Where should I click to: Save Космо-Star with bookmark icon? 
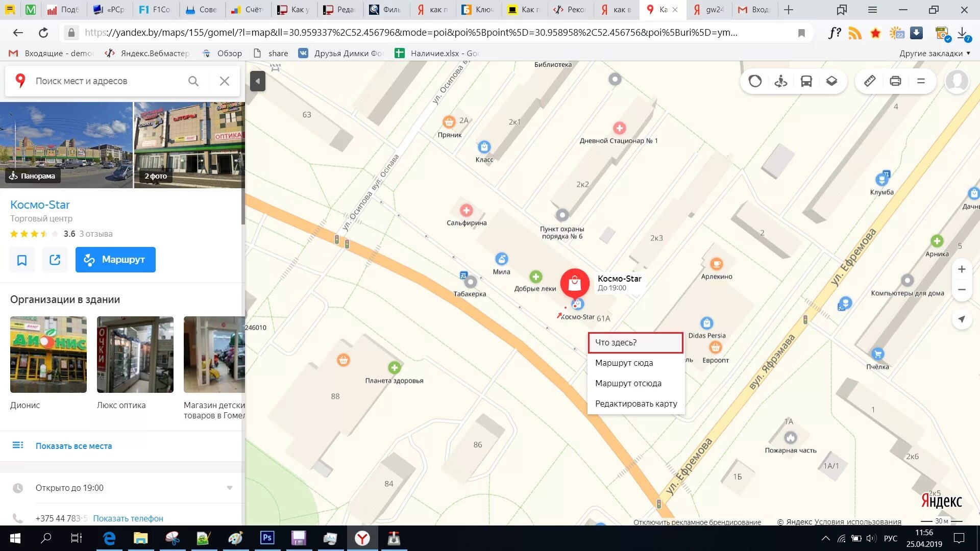[22, 260]
